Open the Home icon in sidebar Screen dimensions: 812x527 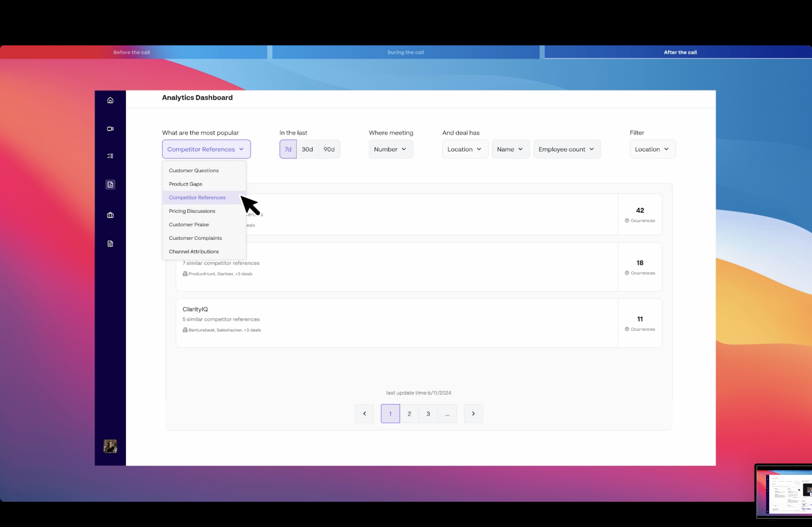coord(110,100)
